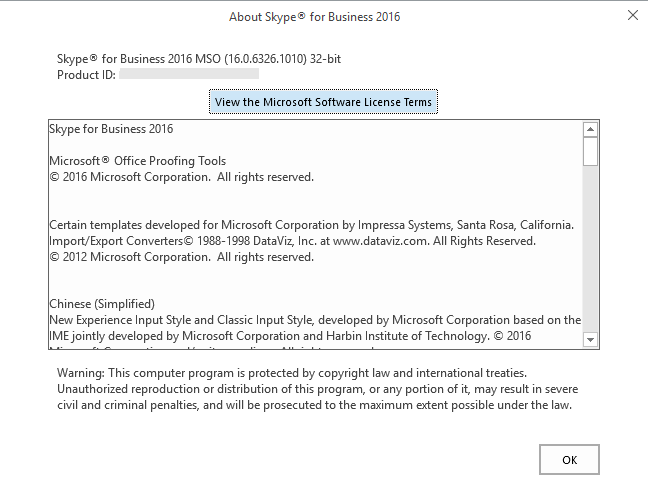Screen dimensions: 648x499
Task: Close the About Skype for Business dialog
Action: 632,15
